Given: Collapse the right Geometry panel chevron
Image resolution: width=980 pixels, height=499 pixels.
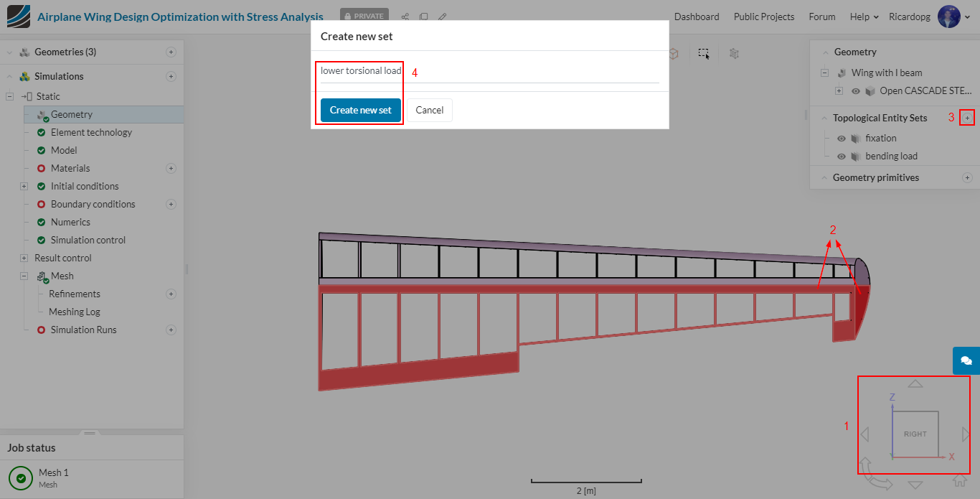Looking at the screenshot, I should point(824,52).
